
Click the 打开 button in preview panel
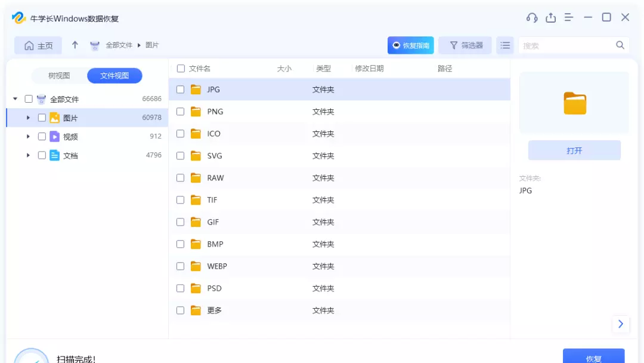pyautogui.click(x=574, y=150)
